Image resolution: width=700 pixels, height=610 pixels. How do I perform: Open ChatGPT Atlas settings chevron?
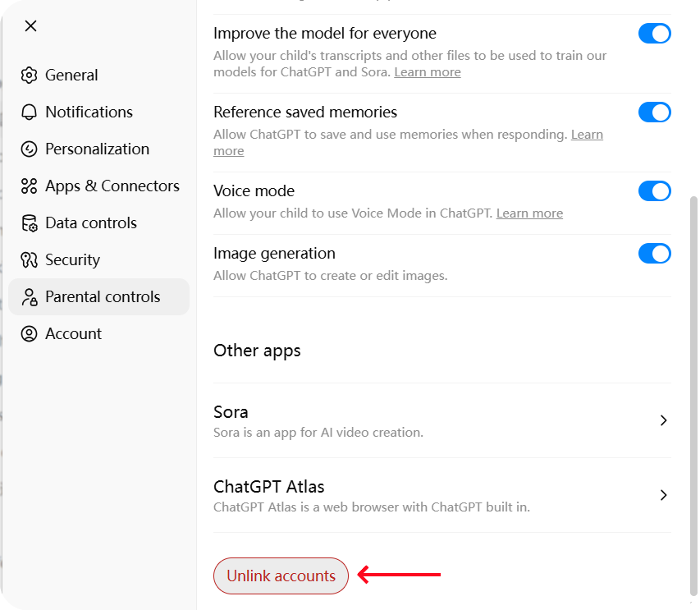pos(663,495)
